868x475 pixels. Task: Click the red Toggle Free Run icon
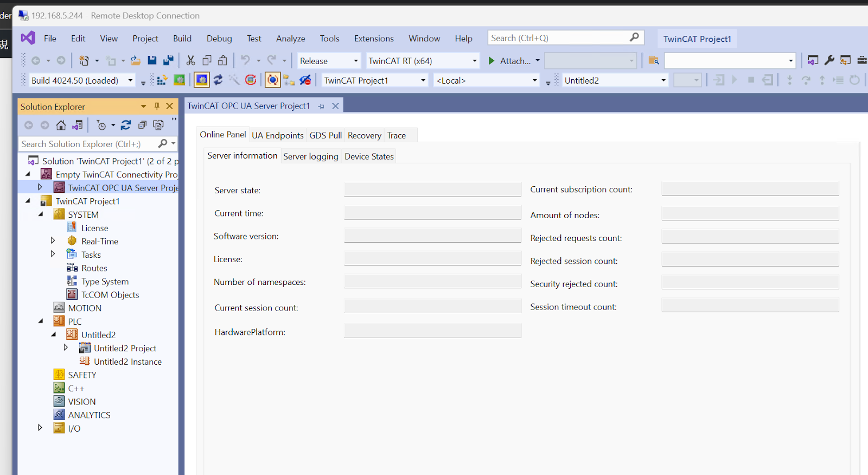click(x=251, y=80)
